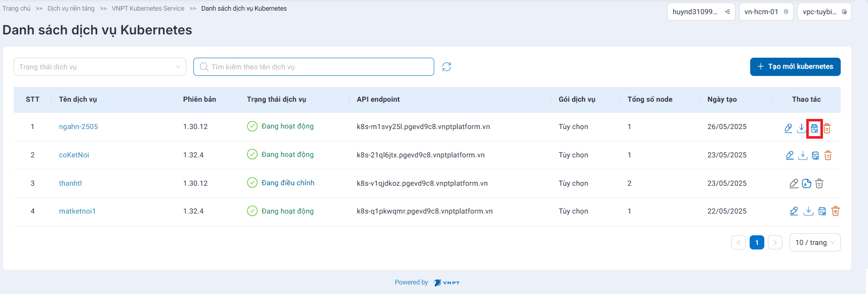The image size is (868, 294).
Task: Delete the coKetNoi cluster via trash icon
Action: (828, 155)
